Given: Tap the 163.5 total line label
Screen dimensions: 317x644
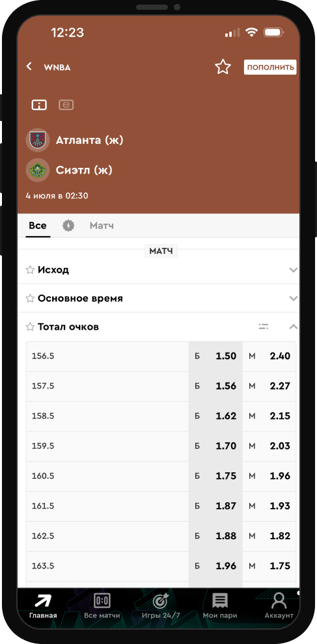Looking at the screenshot, I should pos(43,566).
